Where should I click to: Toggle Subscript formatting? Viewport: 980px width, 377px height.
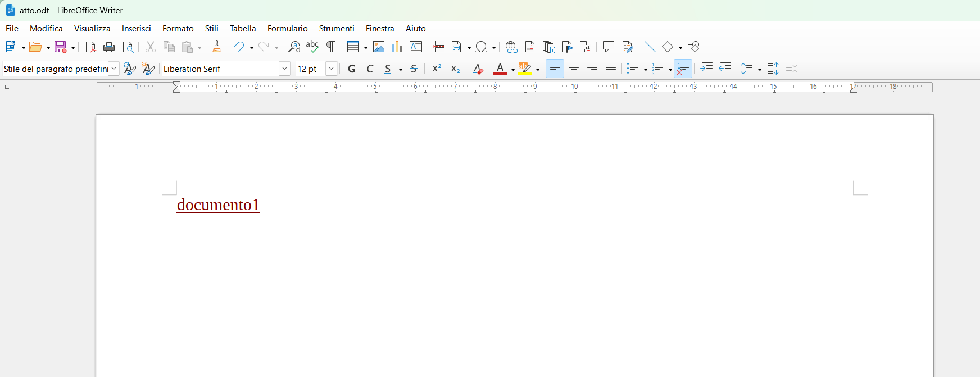[455, 69]
